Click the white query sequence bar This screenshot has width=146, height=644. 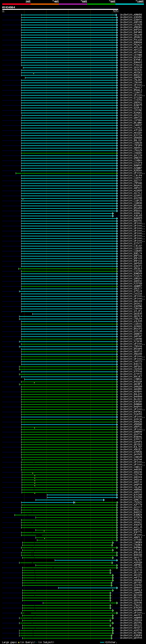point(60,10)
